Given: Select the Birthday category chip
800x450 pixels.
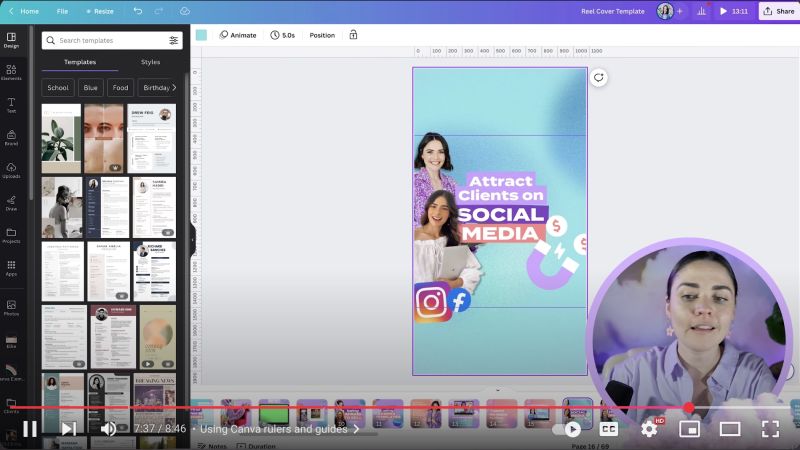Looking at the screenshot, I should coord(156,88).
